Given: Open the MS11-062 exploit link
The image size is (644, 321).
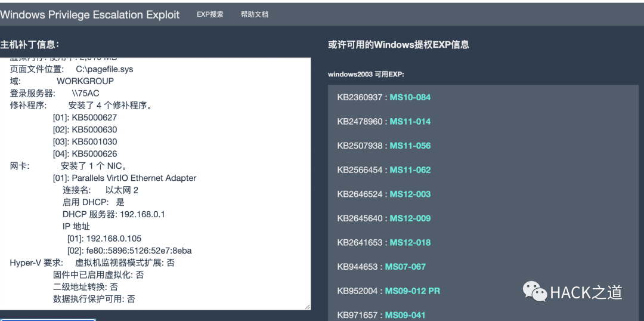Looking at the screenshot, I should click(410, 170).
